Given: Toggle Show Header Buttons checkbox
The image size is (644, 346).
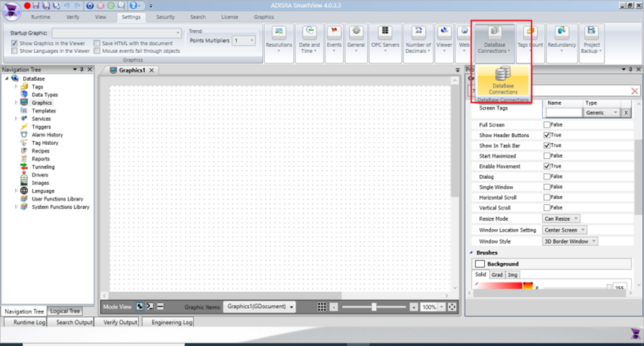Looking at the screenshot, I should coord(546,135).
